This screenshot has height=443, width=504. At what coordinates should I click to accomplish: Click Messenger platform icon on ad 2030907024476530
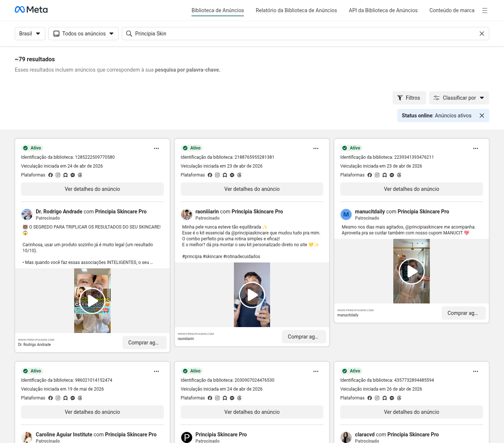coord(232,398)
